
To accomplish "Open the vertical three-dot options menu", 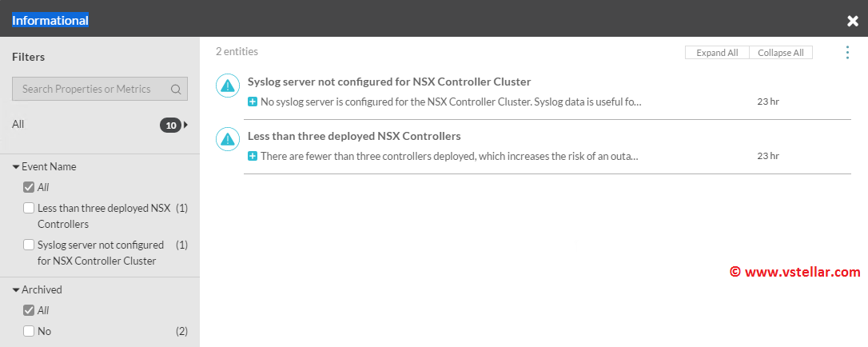I will pos(847,53).
